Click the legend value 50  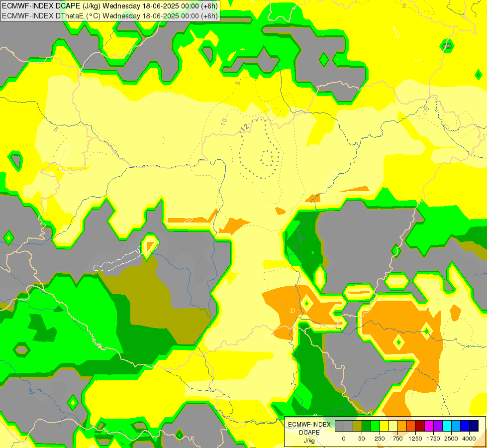point(361,439)
